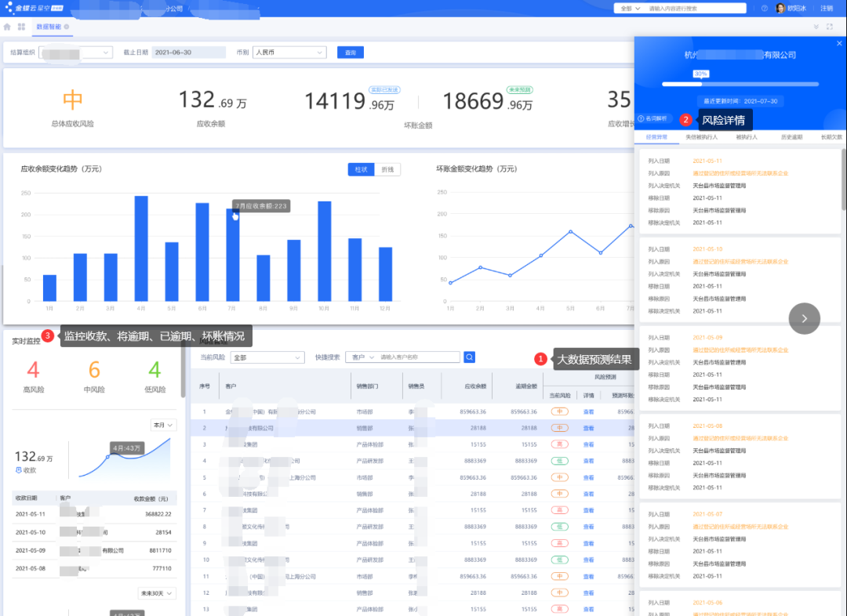The image size is (847, 616).
Task: Select the 失信被执行人 tab
Action: click(x=701, y=137)
